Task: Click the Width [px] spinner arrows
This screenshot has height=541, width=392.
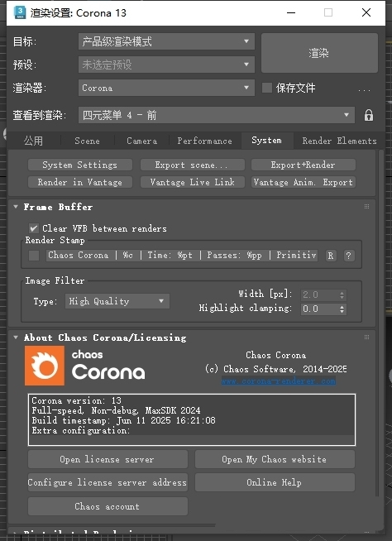Action: click(x=342, y=295)
